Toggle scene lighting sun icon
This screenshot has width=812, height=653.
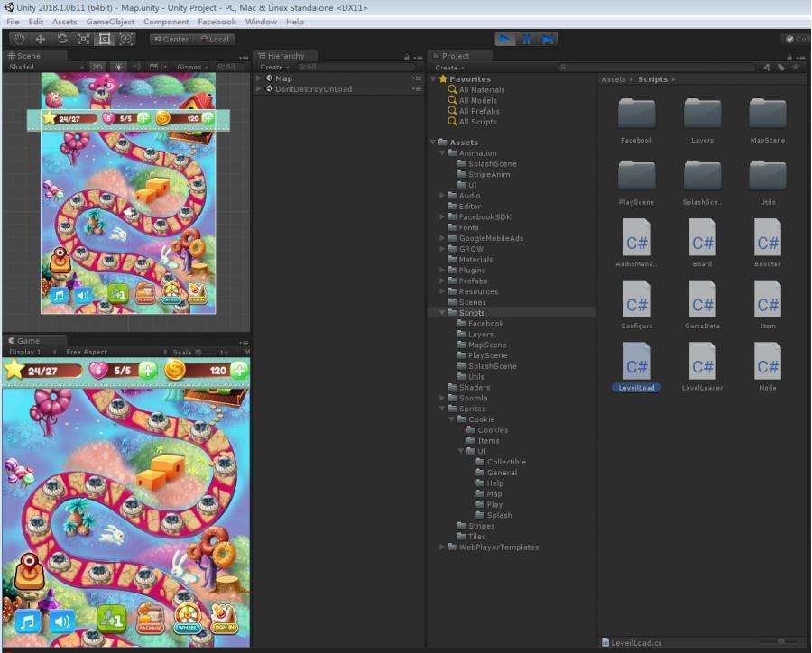pyautogui.click(x=118, y=67)
